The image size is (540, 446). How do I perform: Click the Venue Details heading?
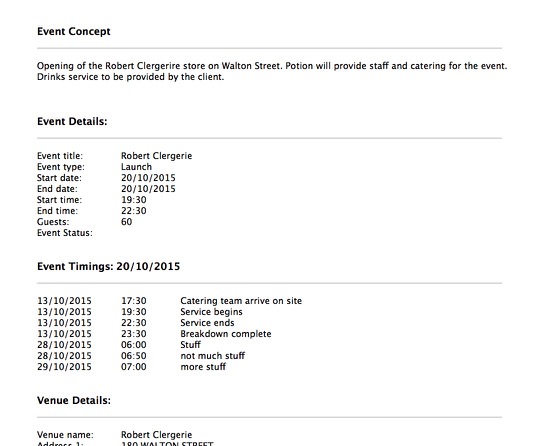(x=74, y=401)
